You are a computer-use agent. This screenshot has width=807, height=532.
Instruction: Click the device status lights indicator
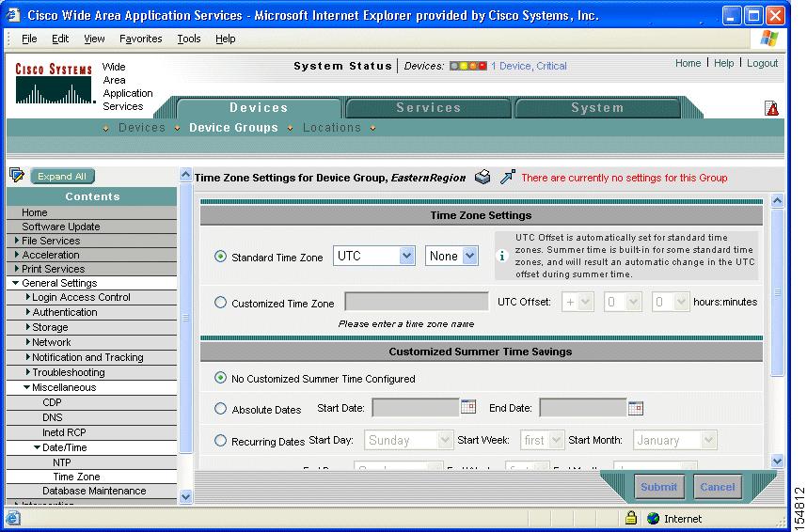pos(467,66)
